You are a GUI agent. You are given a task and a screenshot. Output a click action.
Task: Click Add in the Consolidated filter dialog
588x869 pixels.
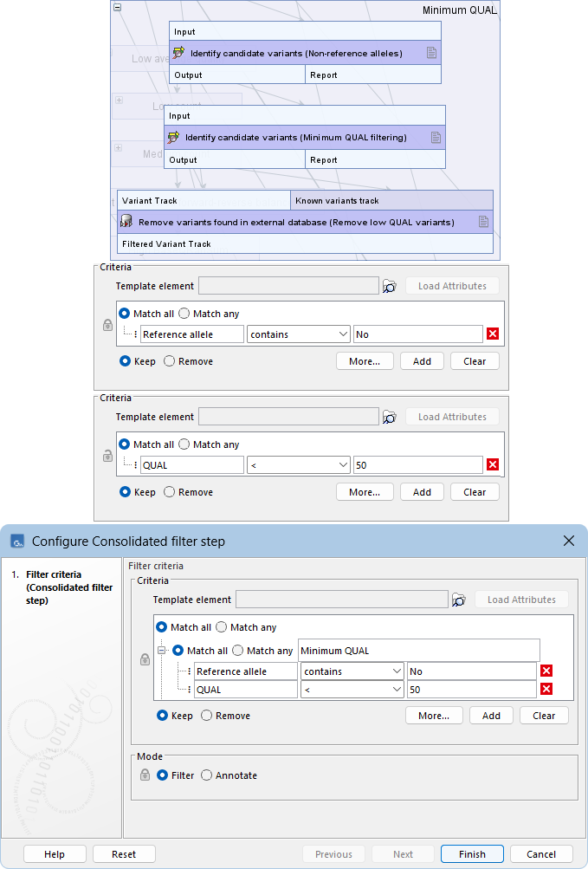point(491,716)
